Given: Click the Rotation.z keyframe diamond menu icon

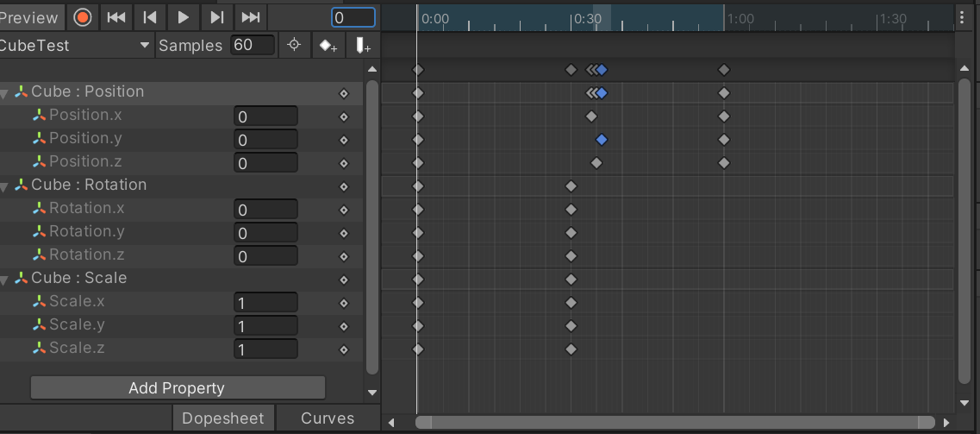Looking at the screenshot, I should [343, 257].
